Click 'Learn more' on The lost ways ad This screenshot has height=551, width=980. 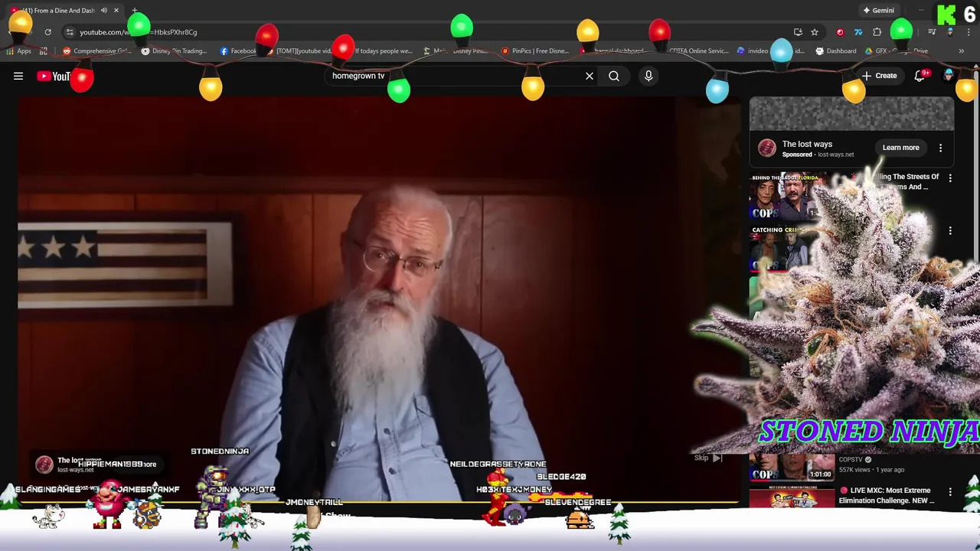pyautogui.click(x=900, y=148)
